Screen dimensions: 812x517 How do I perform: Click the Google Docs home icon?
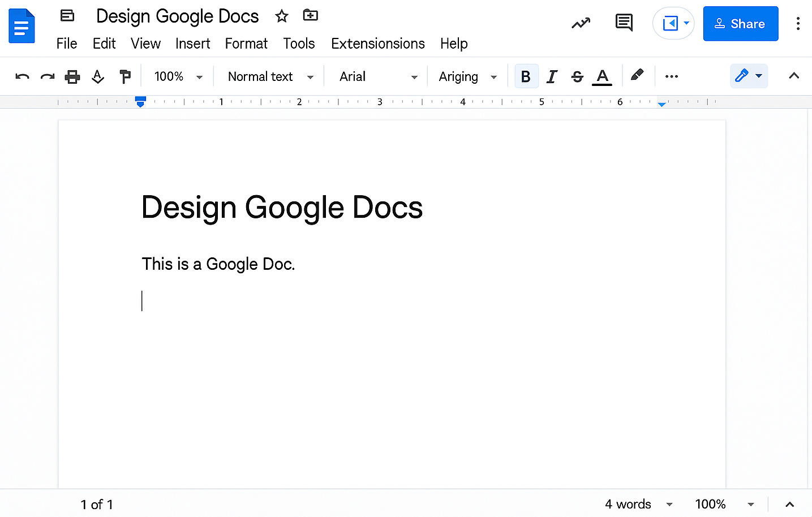tap(22, 25)
